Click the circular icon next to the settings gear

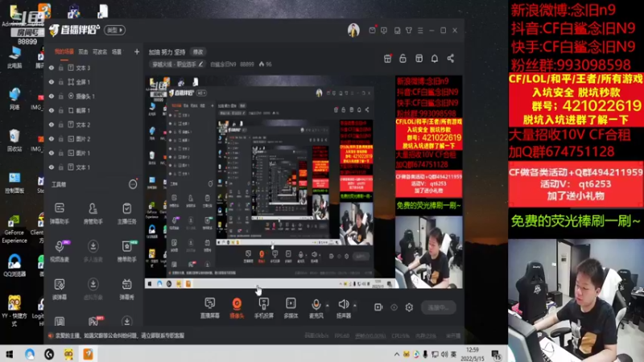coord(394,307)
